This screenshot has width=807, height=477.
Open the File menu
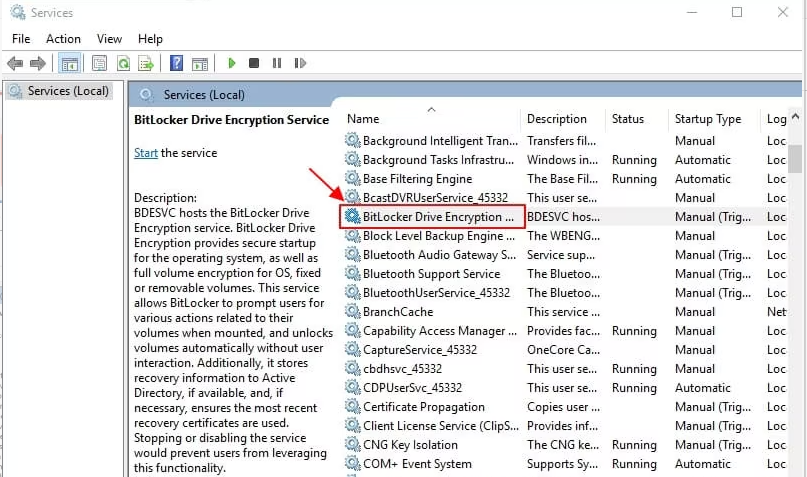click(21, 39)
